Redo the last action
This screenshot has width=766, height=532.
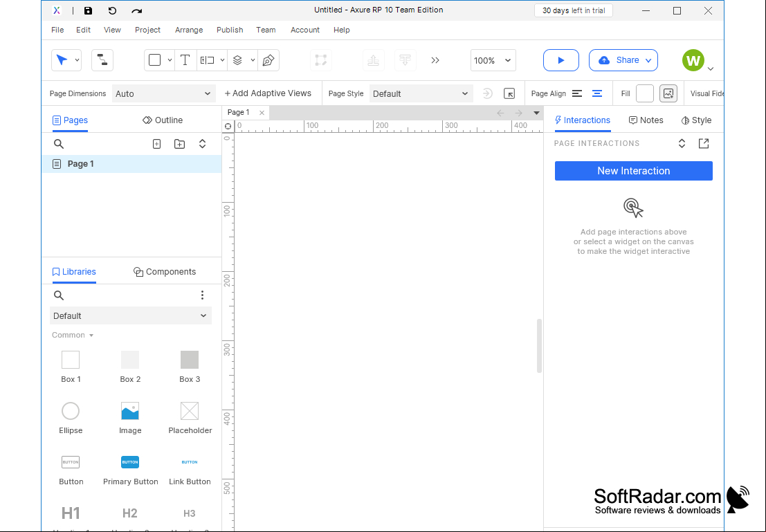(137, 11)
